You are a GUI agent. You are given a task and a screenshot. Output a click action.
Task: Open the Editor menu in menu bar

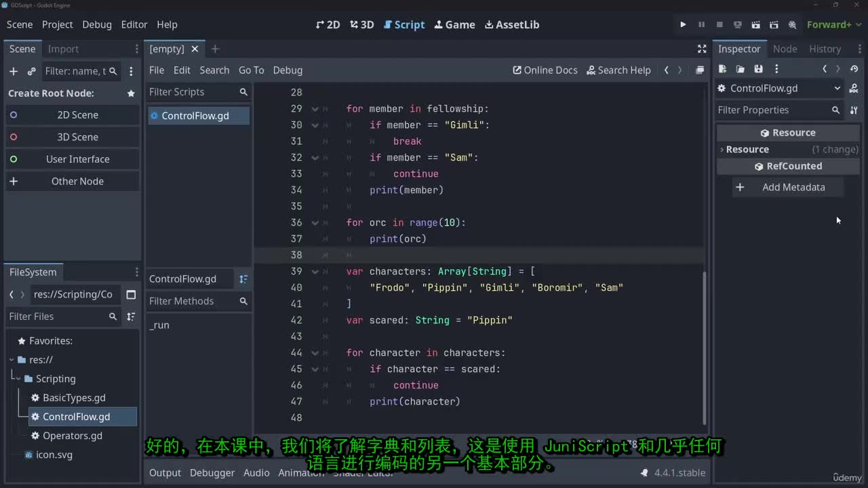click(134, 24)
